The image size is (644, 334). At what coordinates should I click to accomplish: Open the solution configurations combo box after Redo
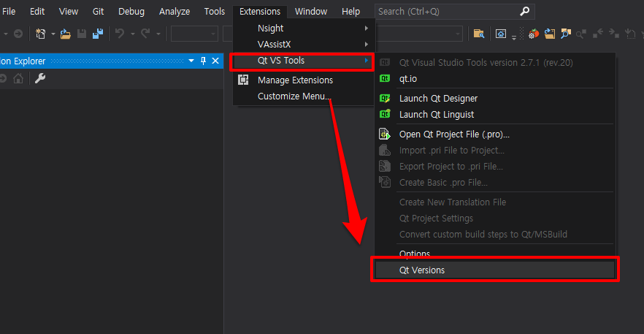point(195,34)
